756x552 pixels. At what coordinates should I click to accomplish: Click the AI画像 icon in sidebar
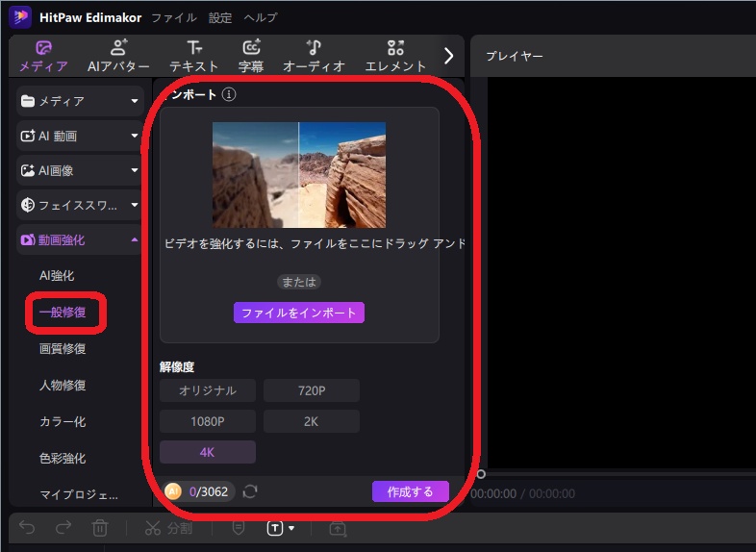[x=28, y=170]
